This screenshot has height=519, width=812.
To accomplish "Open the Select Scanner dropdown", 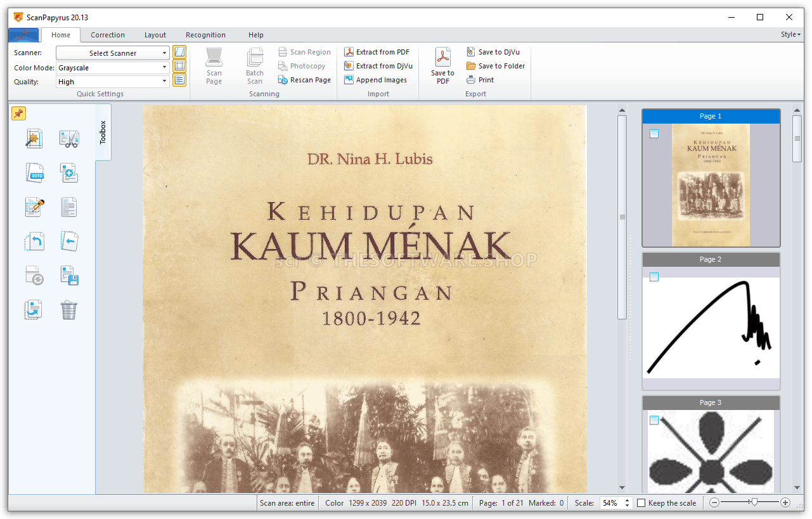I will tap(113, 53).
